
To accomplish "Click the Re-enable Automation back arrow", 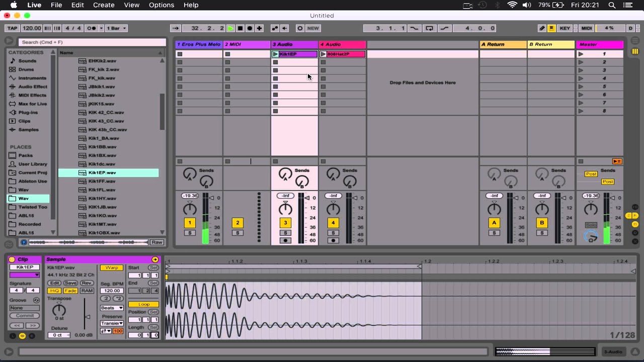I will click(x=284, y=28).
